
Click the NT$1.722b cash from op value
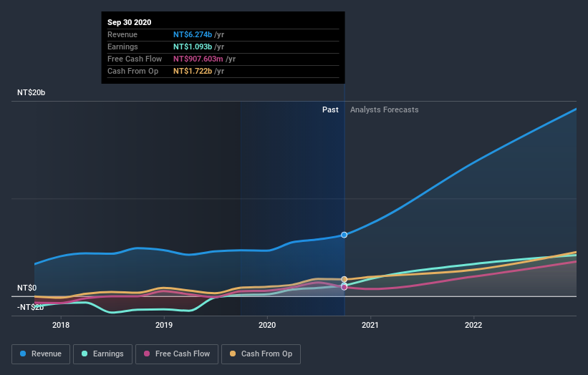(x=193, y=71)
